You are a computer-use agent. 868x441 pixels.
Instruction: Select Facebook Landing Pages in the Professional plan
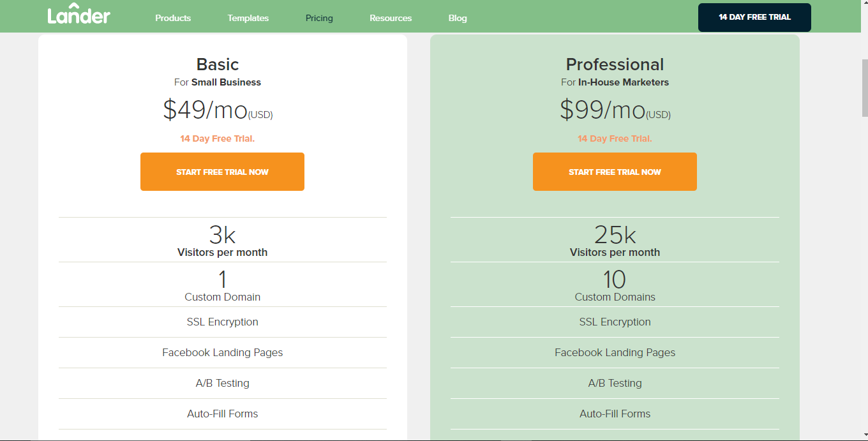point(615,352)
